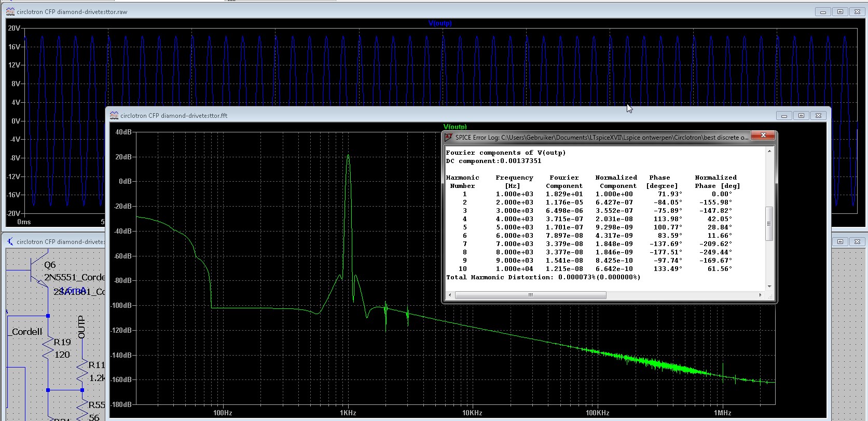This screenshot has width=868, height=421.
Task: Click the 2N5551_Corde model name in schematic
Action: (75, 277)
